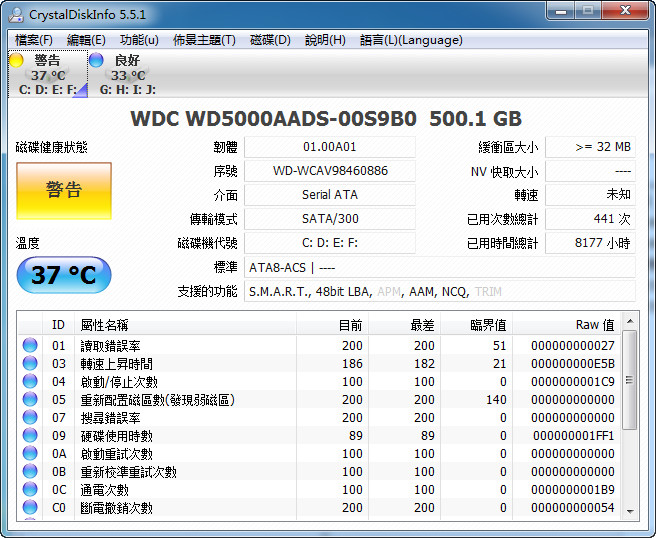This screenshot has width=656, height=538.
Task: Click the CrystalDiskInfo title bar app icon
Action: [16, 15]
